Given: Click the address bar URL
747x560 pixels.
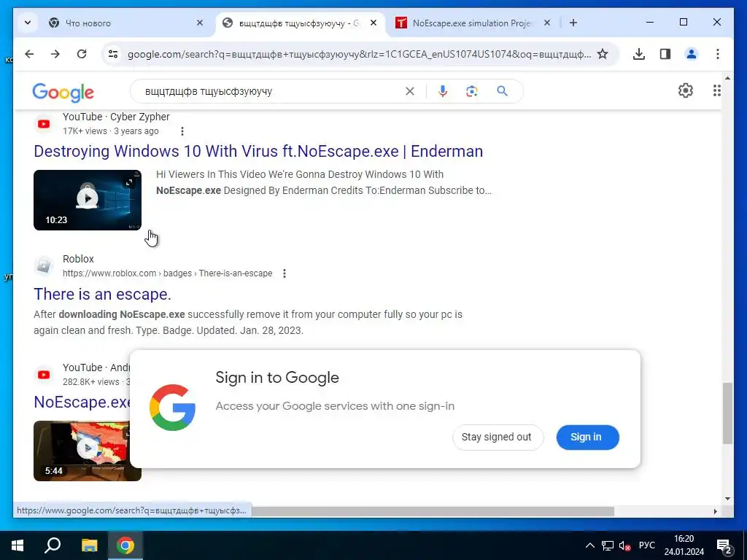Looking at the screenshot, I should (359, 54).
